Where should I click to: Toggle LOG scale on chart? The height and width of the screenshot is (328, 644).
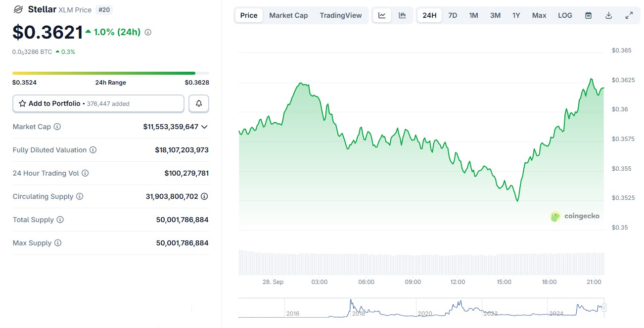pos(565,15)
